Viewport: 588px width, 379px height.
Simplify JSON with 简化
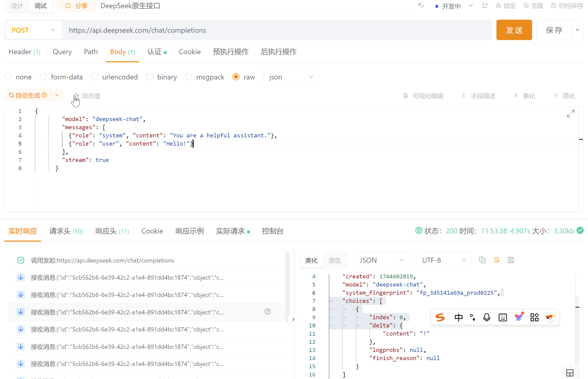(x=564, y=96)
